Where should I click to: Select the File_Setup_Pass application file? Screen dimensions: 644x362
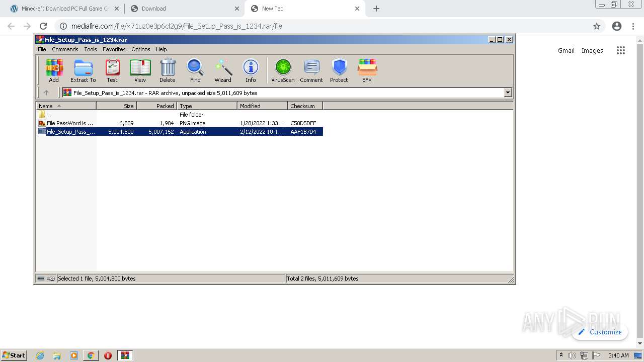pos(180,132)
